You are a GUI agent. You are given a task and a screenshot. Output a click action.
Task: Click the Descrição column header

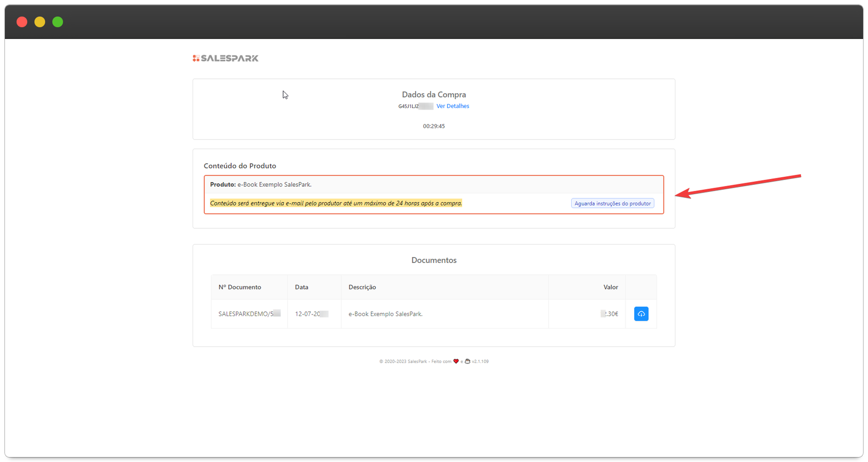(x=362, y=287)
